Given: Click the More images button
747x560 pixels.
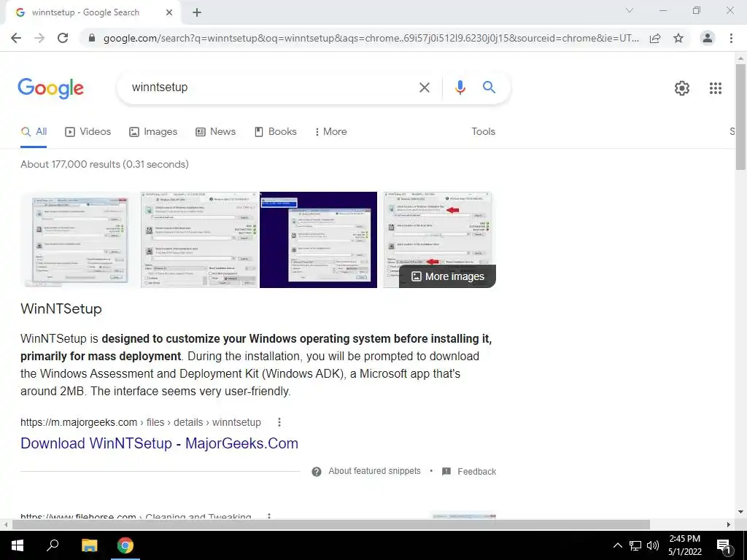Looking at the screenshot, I should tap(447, 276).
